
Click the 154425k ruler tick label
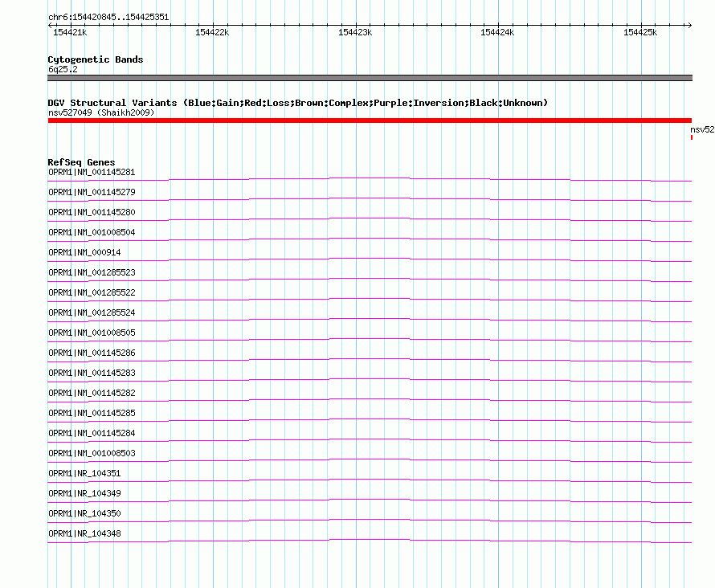[x=640, y=32]
